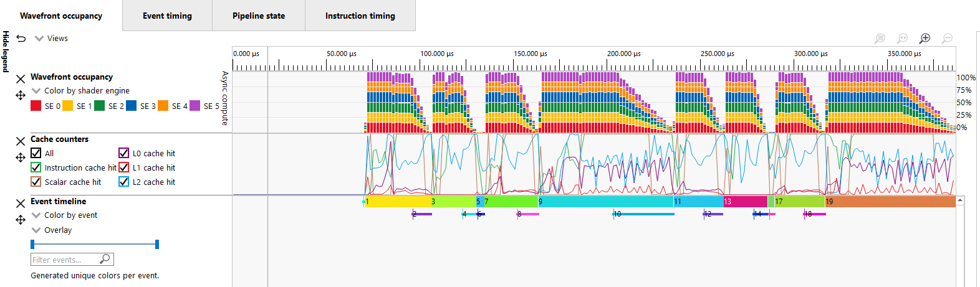Select event 1 yellow bar in timeline
Screen dimensions: 980x287
[x=397, y=202]
